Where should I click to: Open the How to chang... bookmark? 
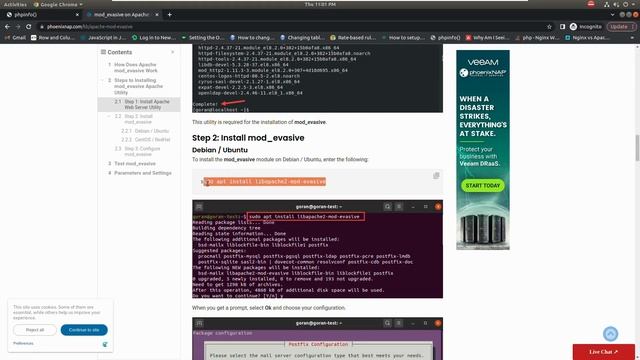pos(252,38)
